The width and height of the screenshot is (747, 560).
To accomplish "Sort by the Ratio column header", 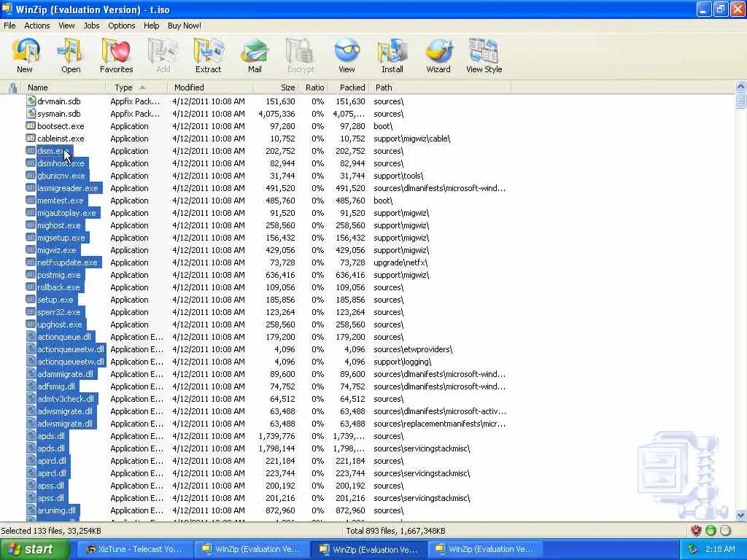I will pyautogui.click(x=314, y=87).
